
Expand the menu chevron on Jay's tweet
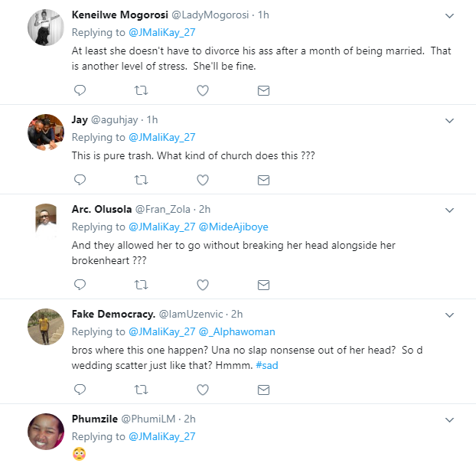click(x=450, y=120)
